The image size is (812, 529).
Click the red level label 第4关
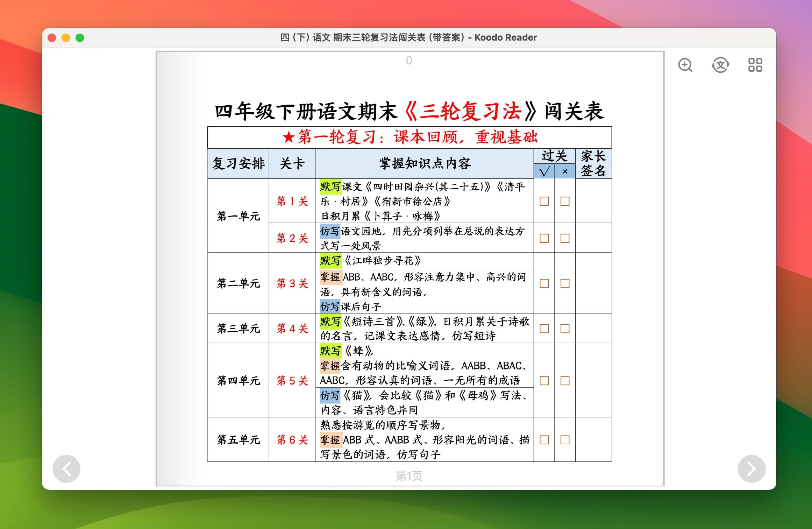point(292,328)
